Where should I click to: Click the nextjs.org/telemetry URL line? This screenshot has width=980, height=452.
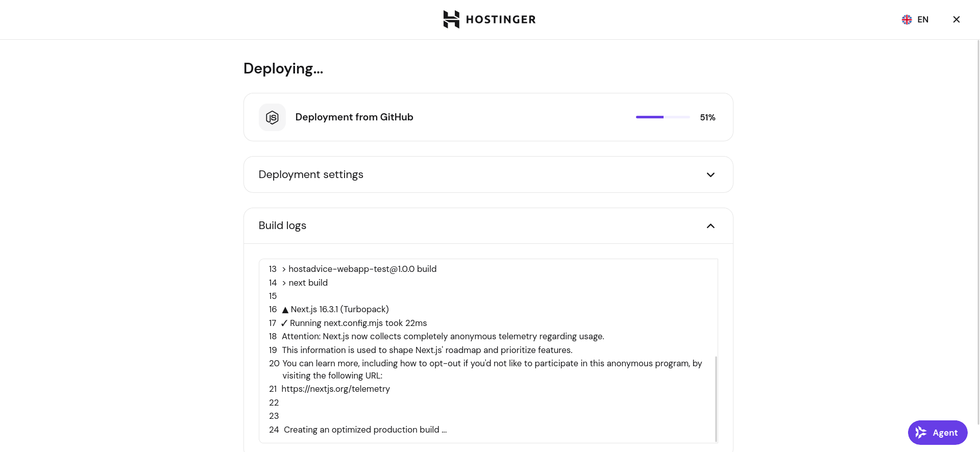336,389
